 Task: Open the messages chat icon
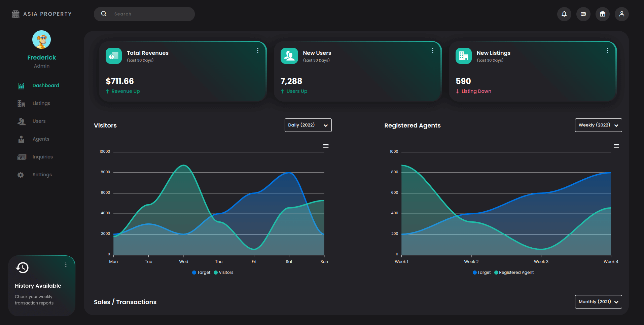pos(583,14)
